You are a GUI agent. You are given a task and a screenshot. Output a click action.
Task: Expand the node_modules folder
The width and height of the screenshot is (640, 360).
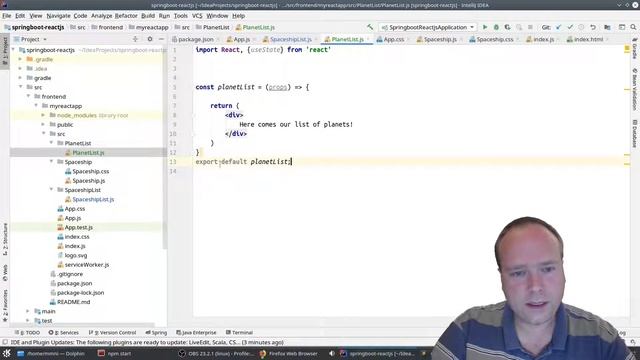tap(43, 115)
